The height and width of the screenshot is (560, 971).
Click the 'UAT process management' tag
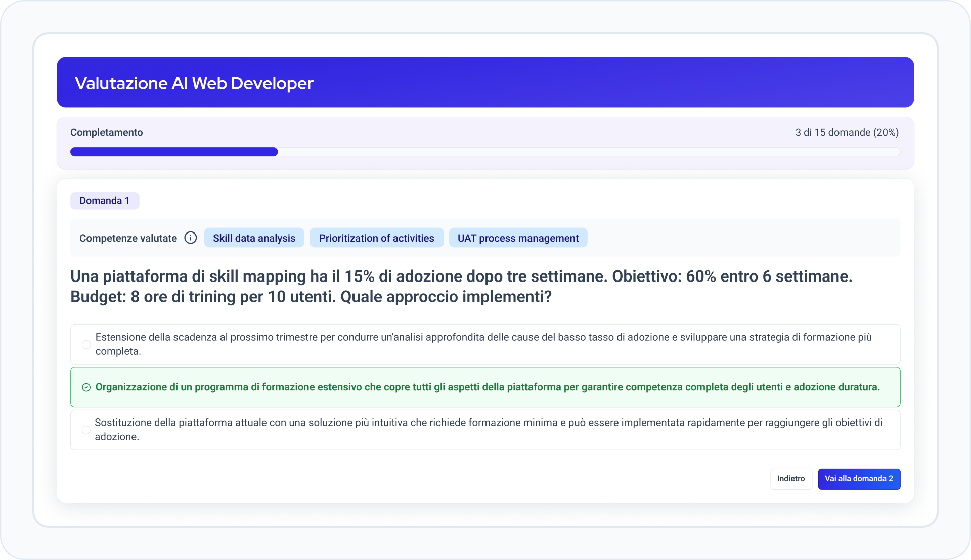tap(518, 238)
